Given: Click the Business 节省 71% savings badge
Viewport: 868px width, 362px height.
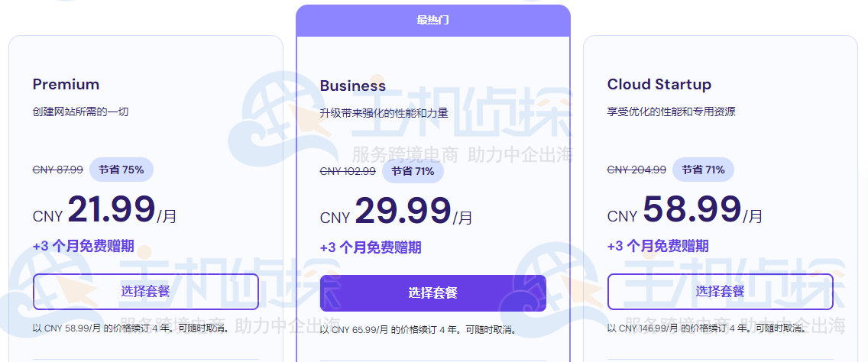Looking at the screenshot, I should coord(413,171).
